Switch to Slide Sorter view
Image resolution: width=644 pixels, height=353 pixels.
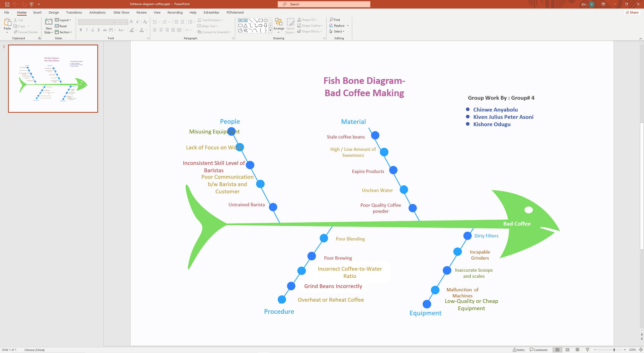567,350
